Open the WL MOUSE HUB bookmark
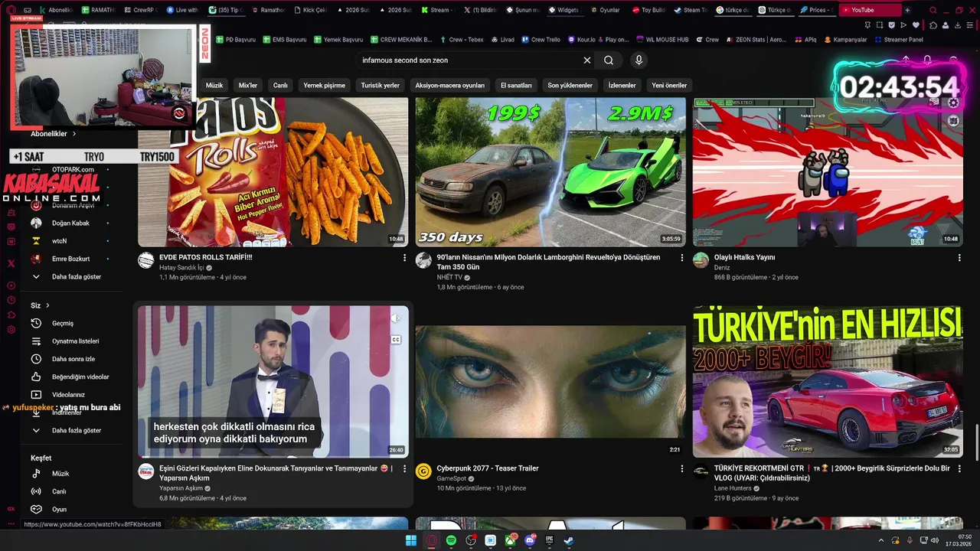Viewport: 980px width, 551px height. [662, 39]
